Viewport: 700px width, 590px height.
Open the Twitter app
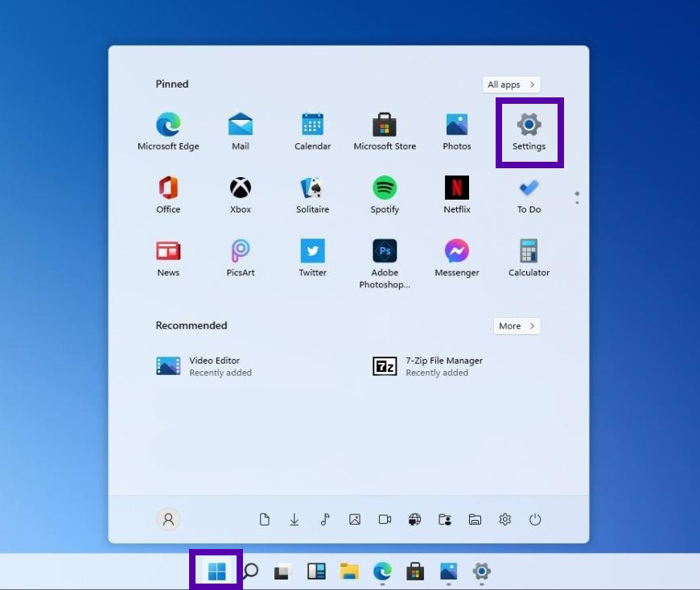point(312,258)
